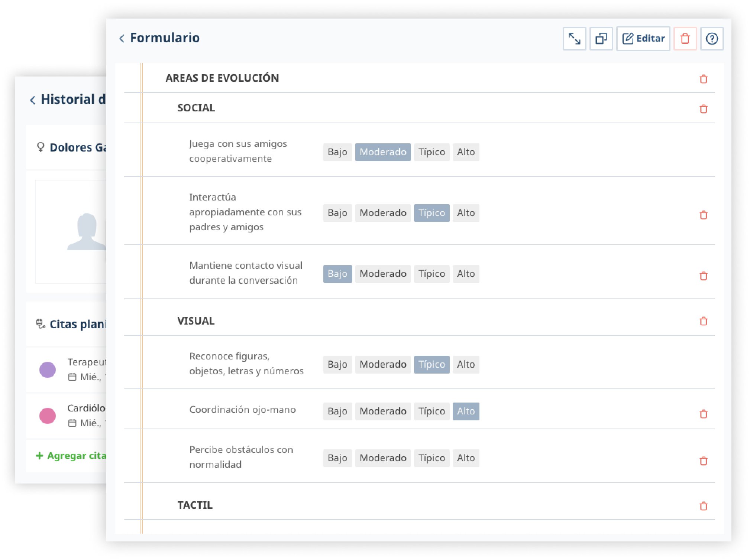Click the purple Terapeuta appointment dot

(x=48, y=370)
